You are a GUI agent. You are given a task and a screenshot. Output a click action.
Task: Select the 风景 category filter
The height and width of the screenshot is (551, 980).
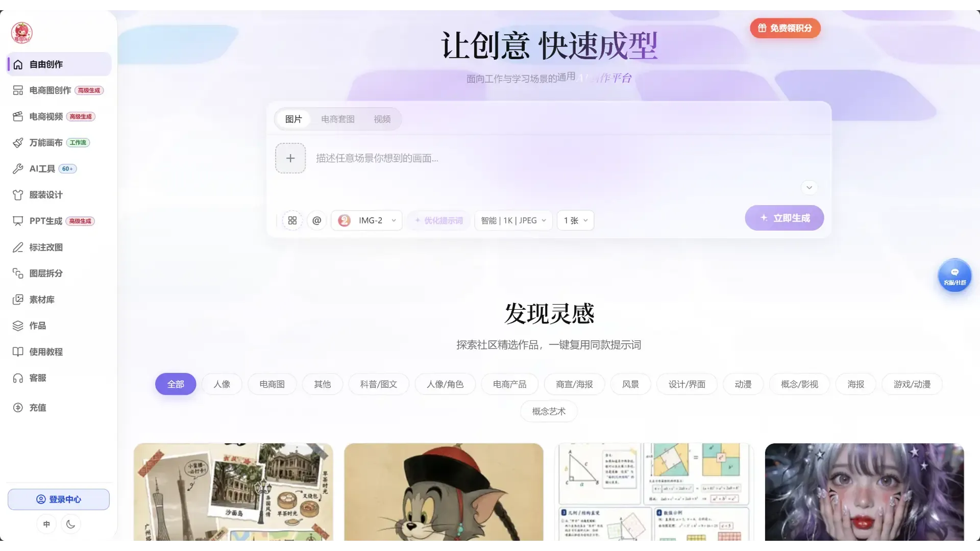630,384
